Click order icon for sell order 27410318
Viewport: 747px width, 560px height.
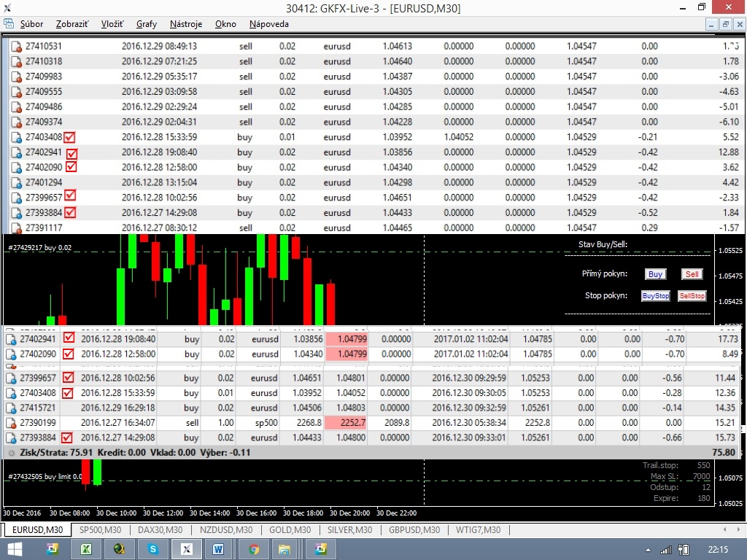[16, 62]
